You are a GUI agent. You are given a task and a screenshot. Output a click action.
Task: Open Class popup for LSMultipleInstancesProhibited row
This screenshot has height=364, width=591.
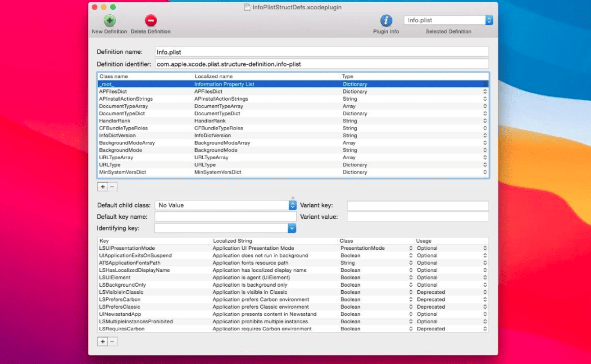tap(411, 322)
